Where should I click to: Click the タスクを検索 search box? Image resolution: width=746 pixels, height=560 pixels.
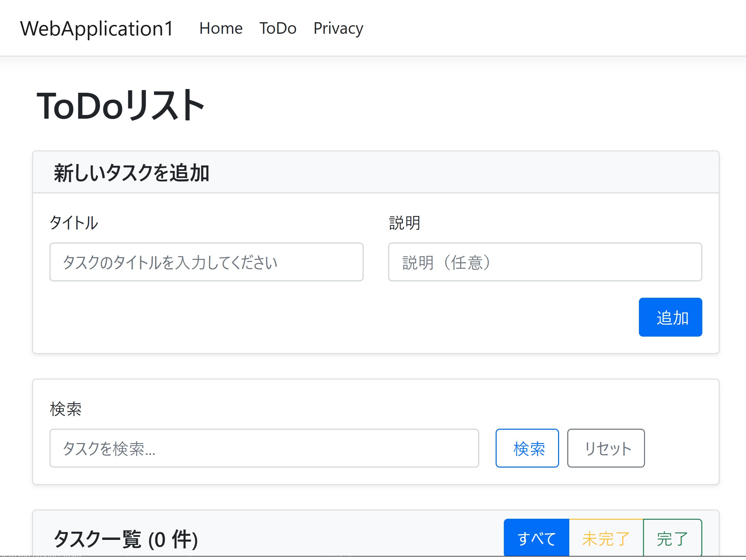coord(264,448)
